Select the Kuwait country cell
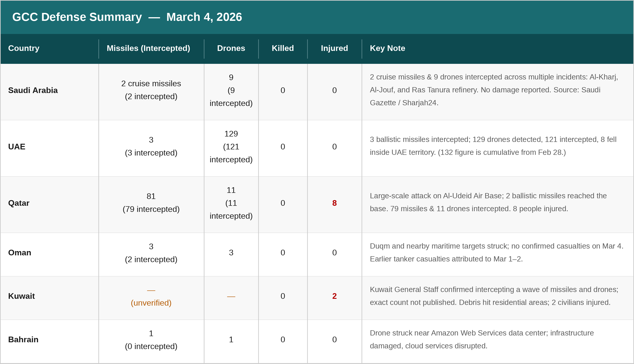Image resolution: width=634 pixels, height=364 pixels. tap(22, 296)
